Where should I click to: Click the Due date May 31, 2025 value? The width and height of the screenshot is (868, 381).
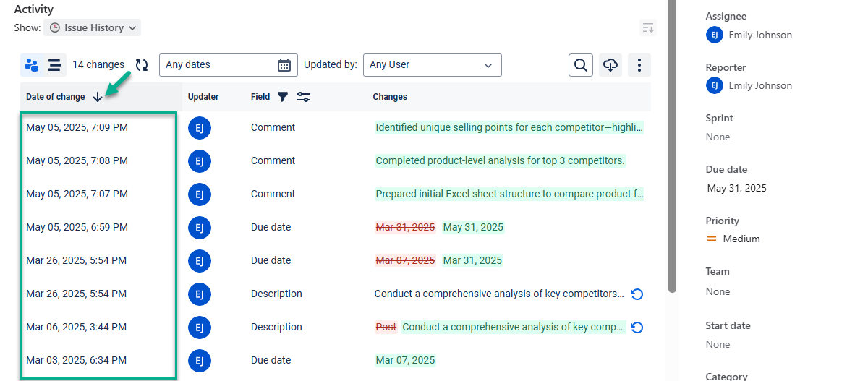point(736,188)
